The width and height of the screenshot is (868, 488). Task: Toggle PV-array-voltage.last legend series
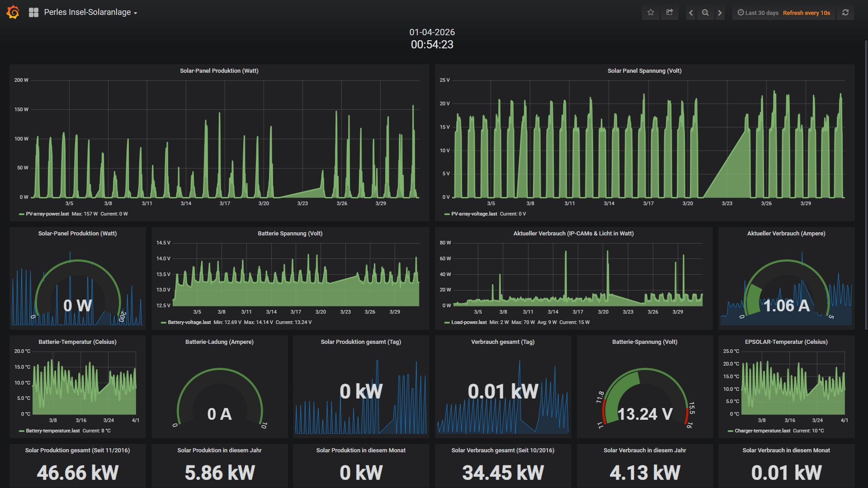[x=474, y=214]
